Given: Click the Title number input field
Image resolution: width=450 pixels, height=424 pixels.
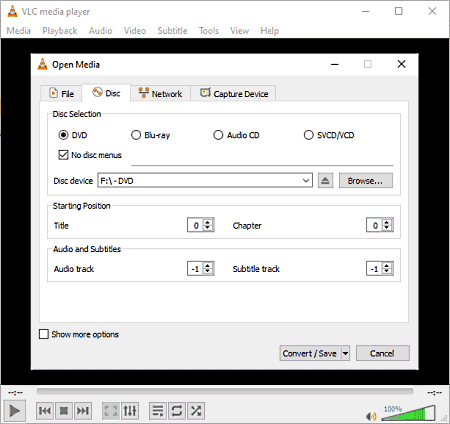Looking at the screenshot, I should click(x=195, y=225).
